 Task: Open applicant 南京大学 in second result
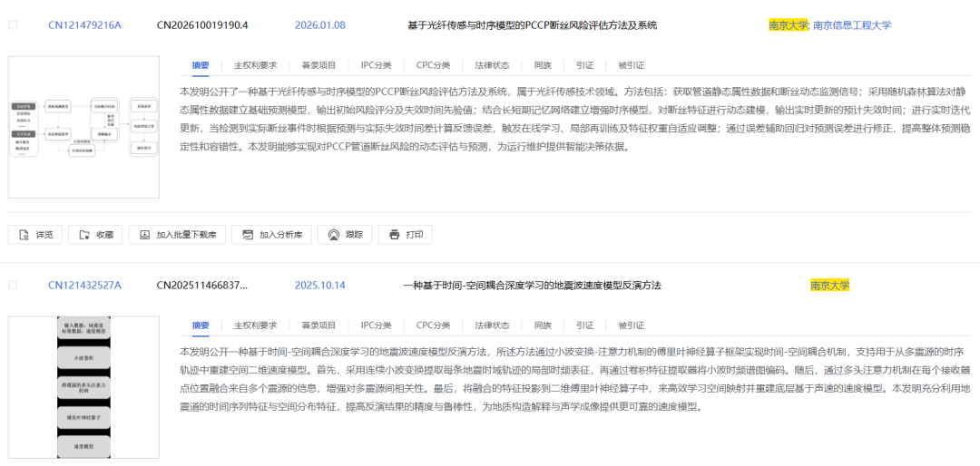click(x=830, y=285)
